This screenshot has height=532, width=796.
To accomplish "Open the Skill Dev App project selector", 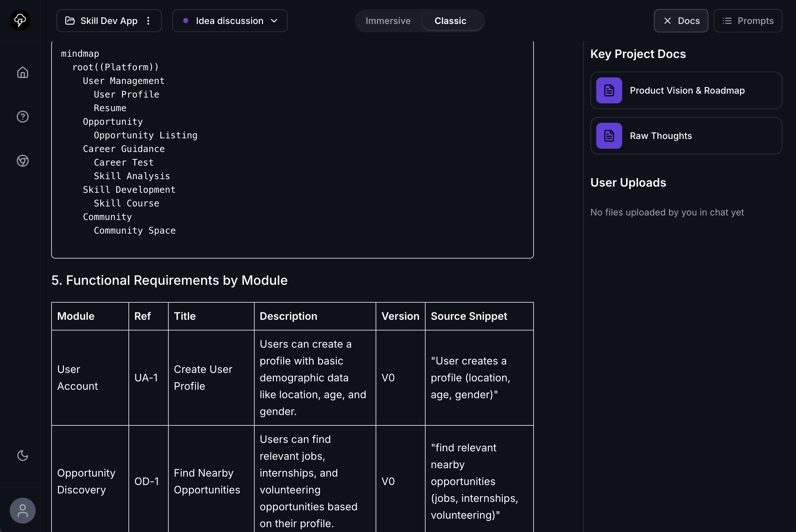I will (109, 21).
